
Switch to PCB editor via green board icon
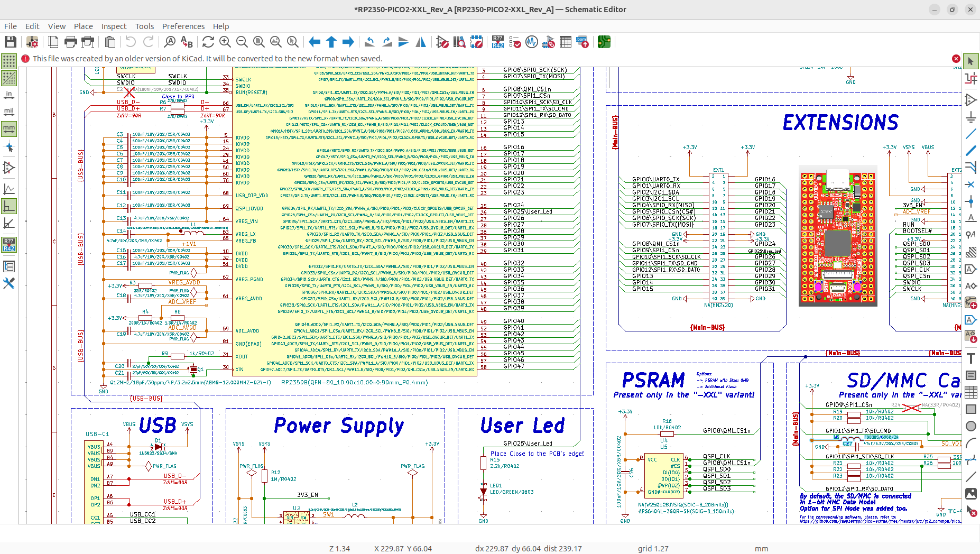(x=604, y=42)
